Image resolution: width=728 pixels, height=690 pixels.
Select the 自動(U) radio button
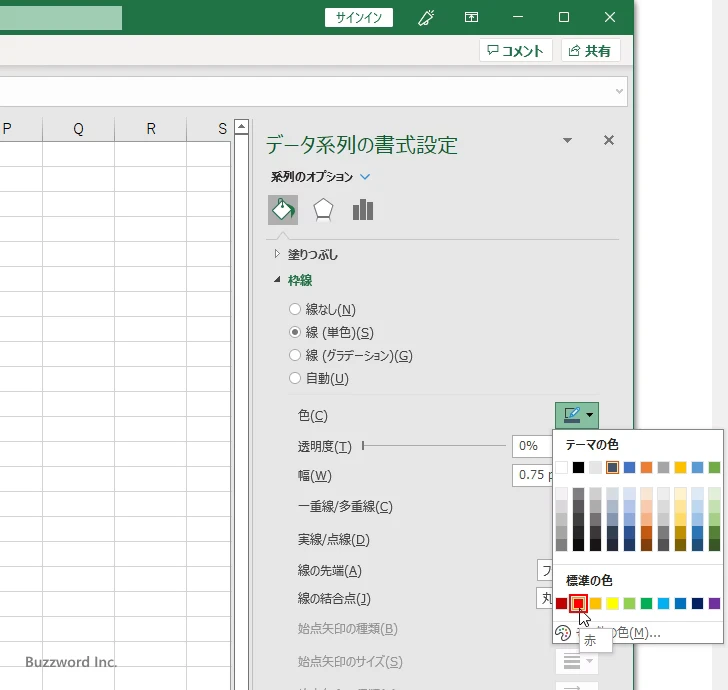click(x=295, y=378)
